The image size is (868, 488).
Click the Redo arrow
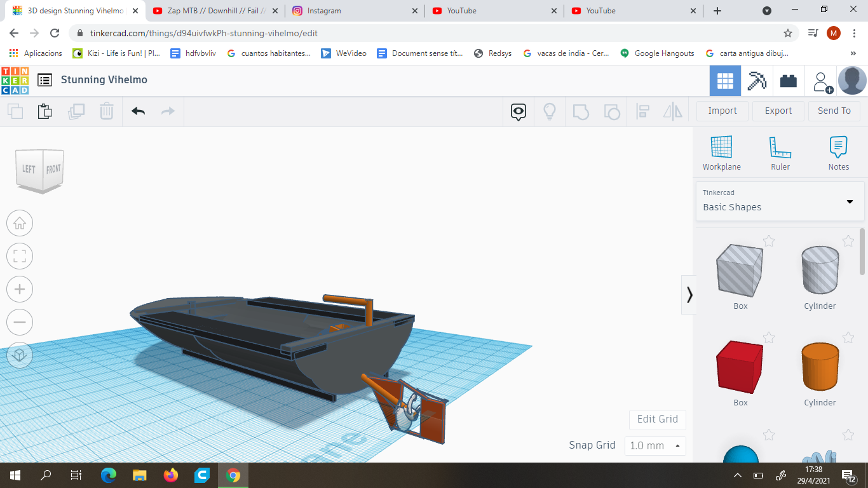pyautogui.click(x=168, y=111)
